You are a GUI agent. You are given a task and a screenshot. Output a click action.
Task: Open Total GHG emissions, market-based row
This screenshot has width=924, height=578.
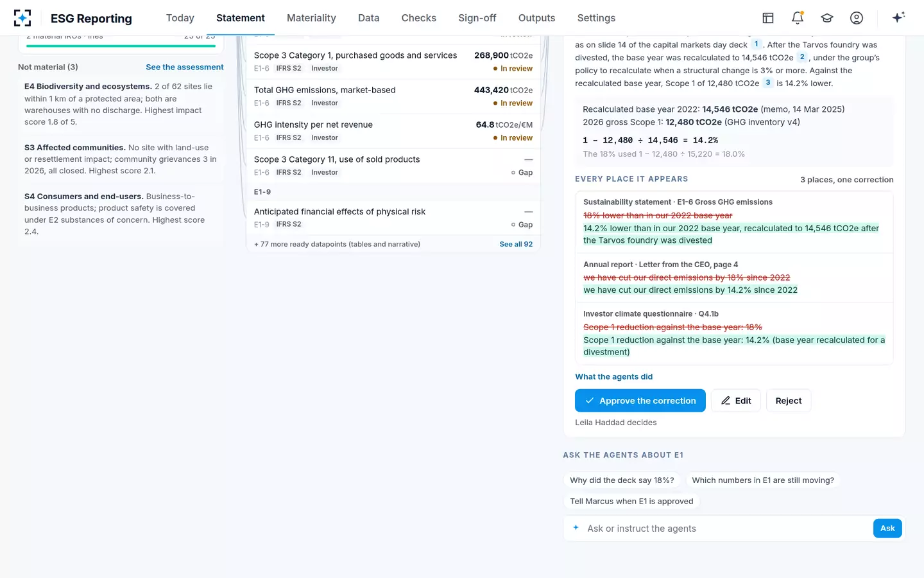(x=393, y=96)
